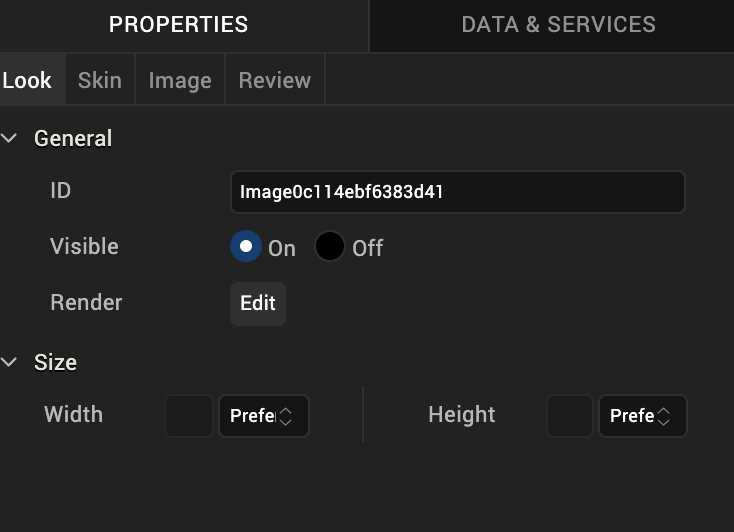Switch to the Look tab
Image resolution: width=734 pixels, height=532 pixels.
click(x=27, y=80)
